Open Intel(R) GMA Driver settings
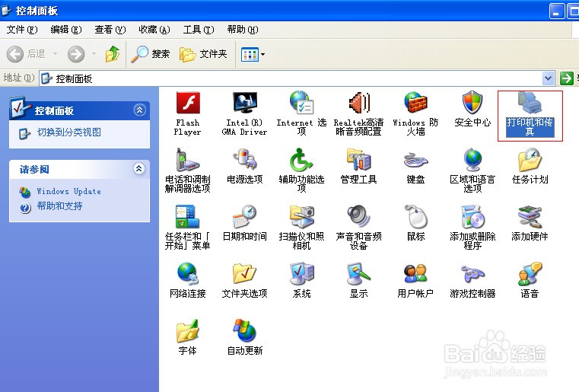Image resolution: width=579 pixels, height=392 pixels. tap(244, 113)
